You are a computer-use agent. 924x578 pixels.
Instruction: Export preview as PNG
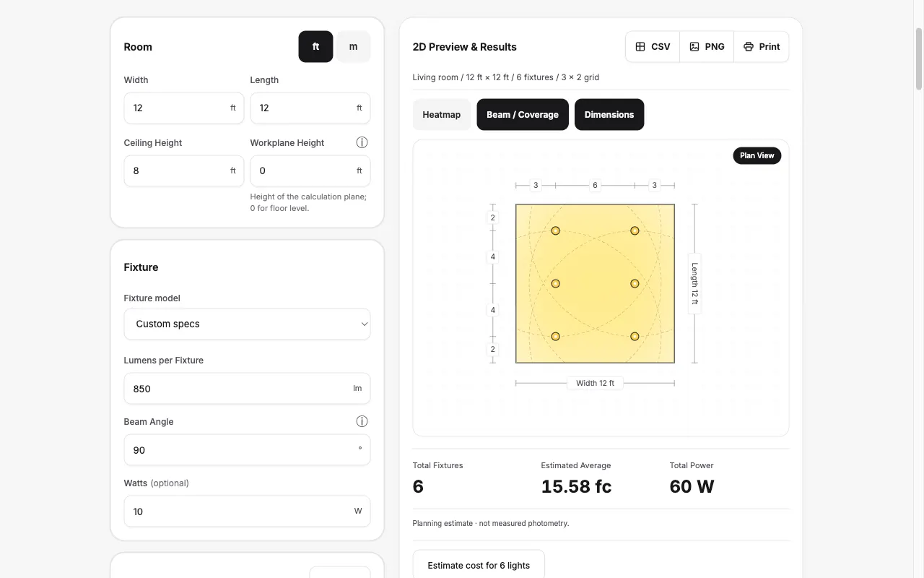pos(707,46)
